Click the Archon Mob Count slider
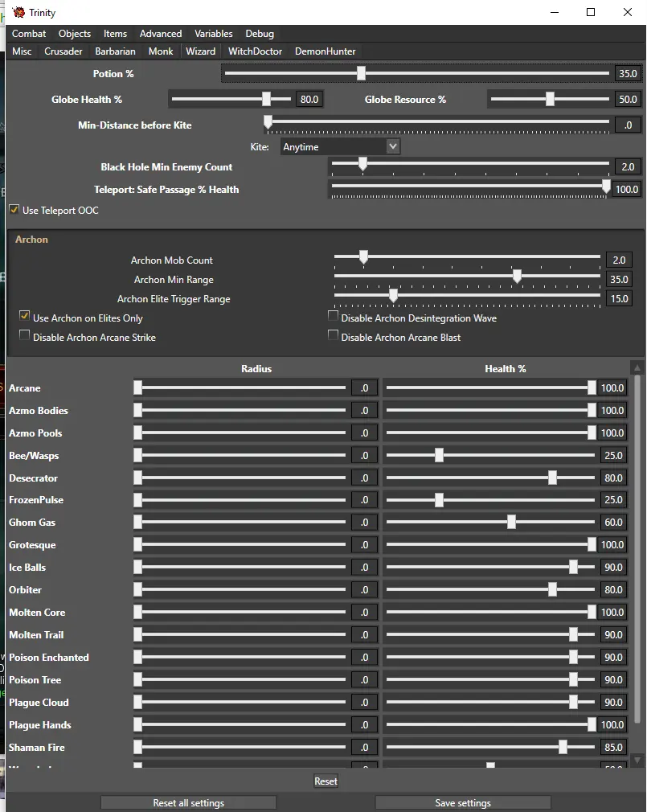Viewport: 647px width, 812px height. pyautogui.click(x=467, y=258)
